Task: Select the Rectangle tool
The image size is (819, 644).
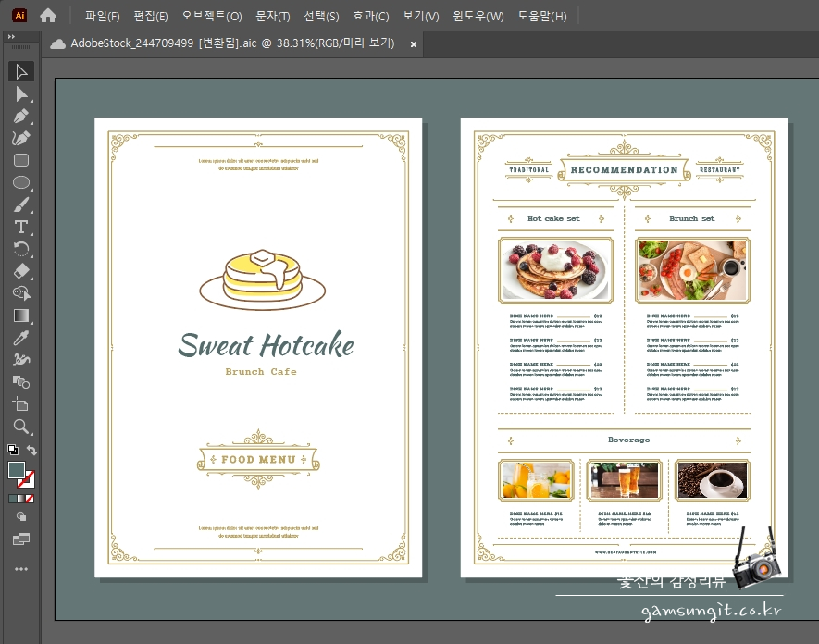Action: 21,160
